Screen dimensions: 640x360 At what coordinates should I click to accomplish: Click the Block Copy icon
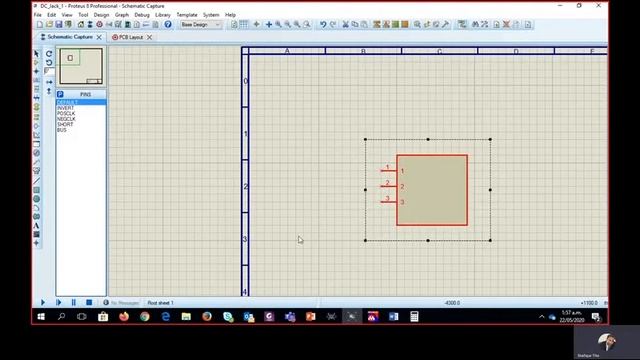376,24
